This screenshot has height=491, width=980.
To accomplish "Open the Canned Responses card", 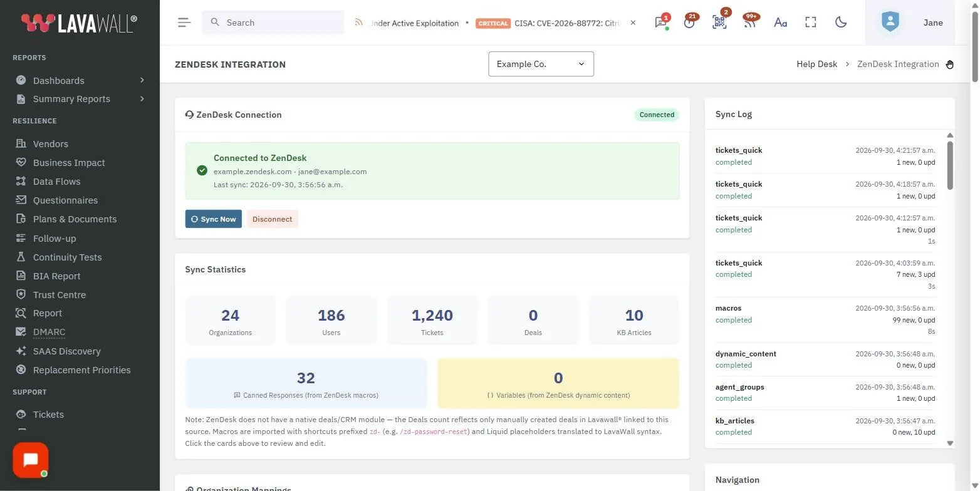I will (x=306, y=383).
